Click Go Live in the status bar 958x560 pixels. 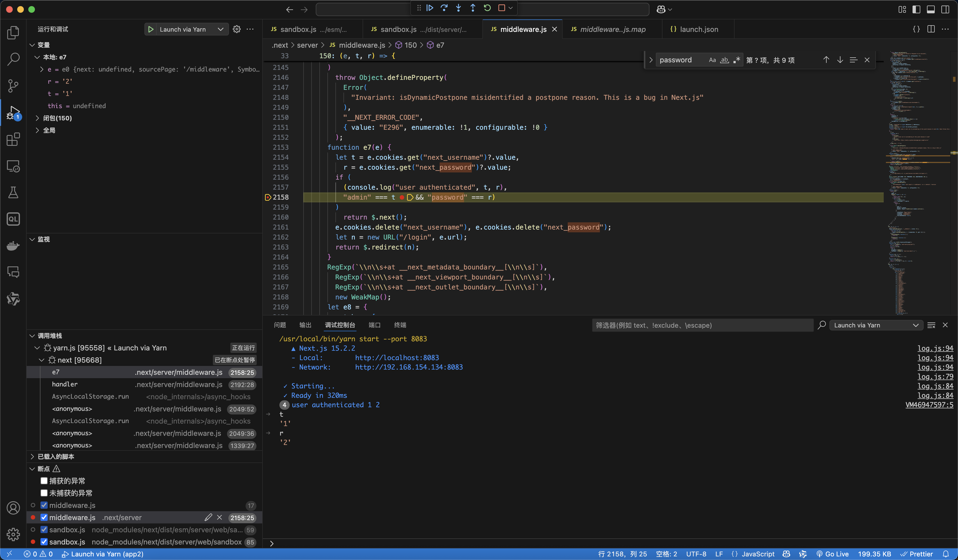tap(832, 554)
